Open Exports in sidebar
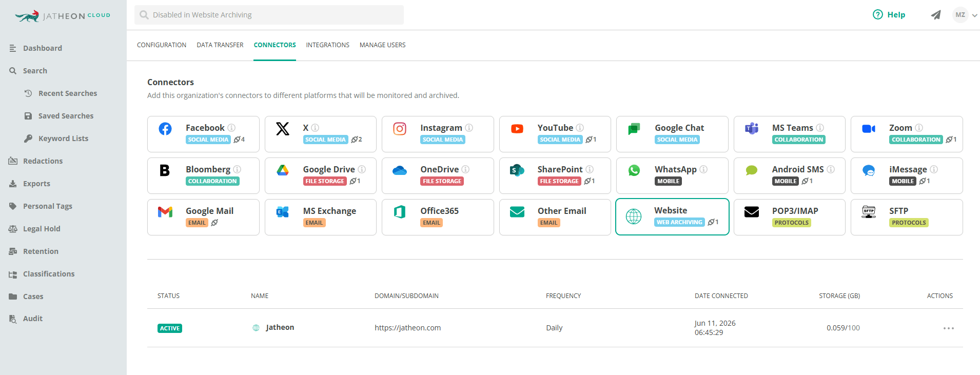Image resolution: width=980 pixels, height=375 pixels. (x=36, y=184)
